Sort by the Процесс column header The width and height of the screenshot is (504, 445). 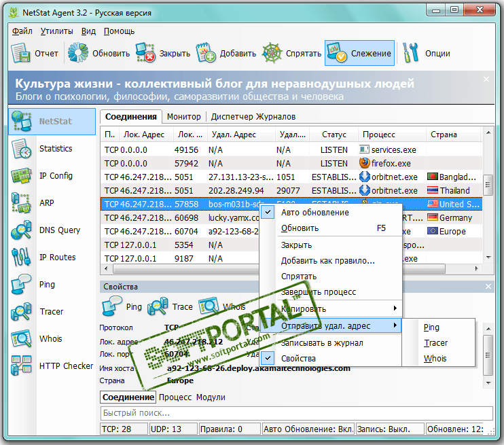click(392, 135)
